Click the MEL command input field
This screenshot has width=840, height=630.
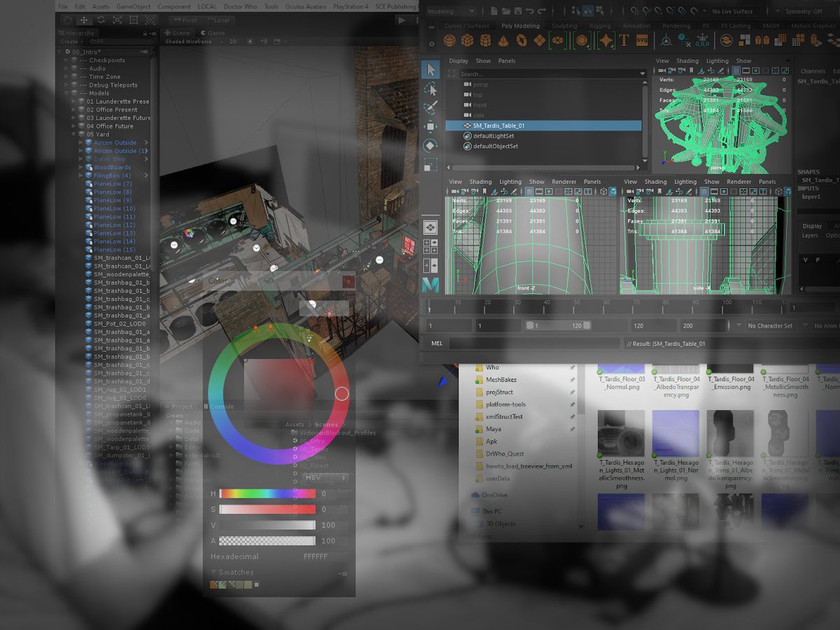pyautogui.click(x=534, y=344)
